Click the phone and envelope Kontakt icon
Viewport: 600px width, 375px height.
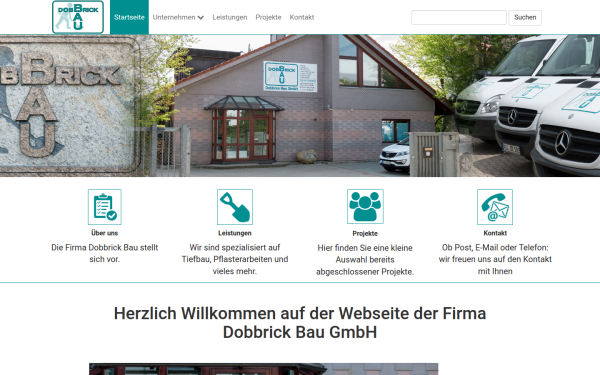(x=495, y=207)
